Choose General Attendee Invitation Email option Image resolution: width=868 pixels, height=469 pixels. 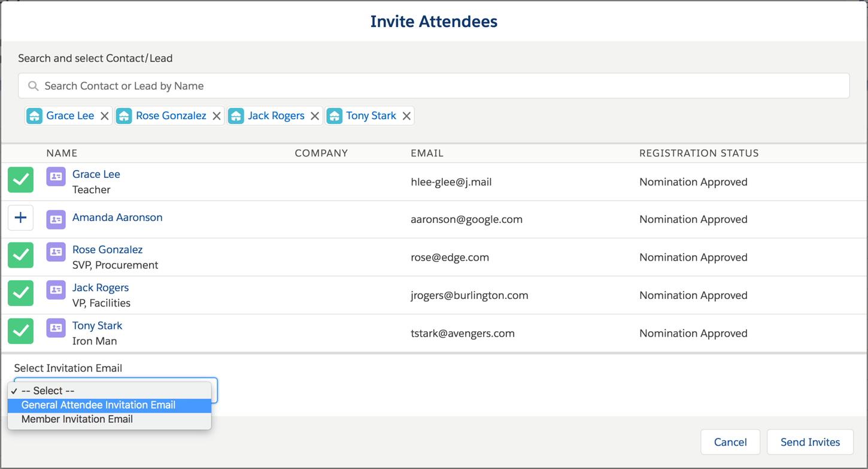coord(98,405)
